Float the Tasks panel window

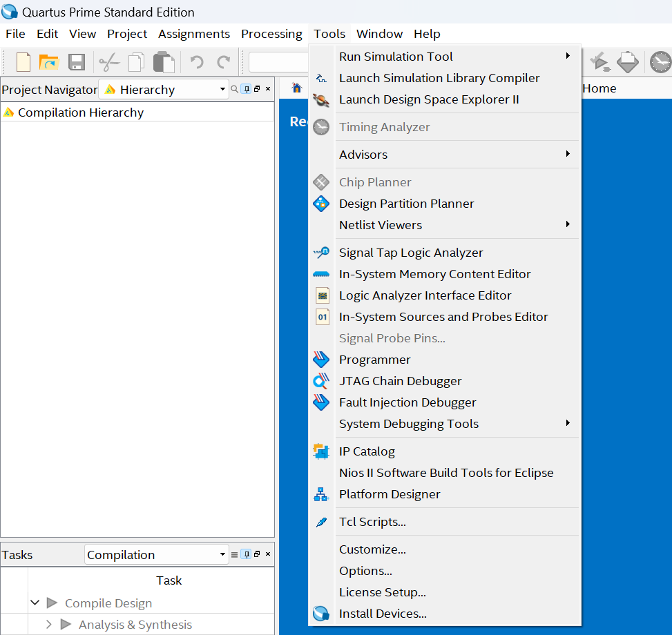pos(257,554)
